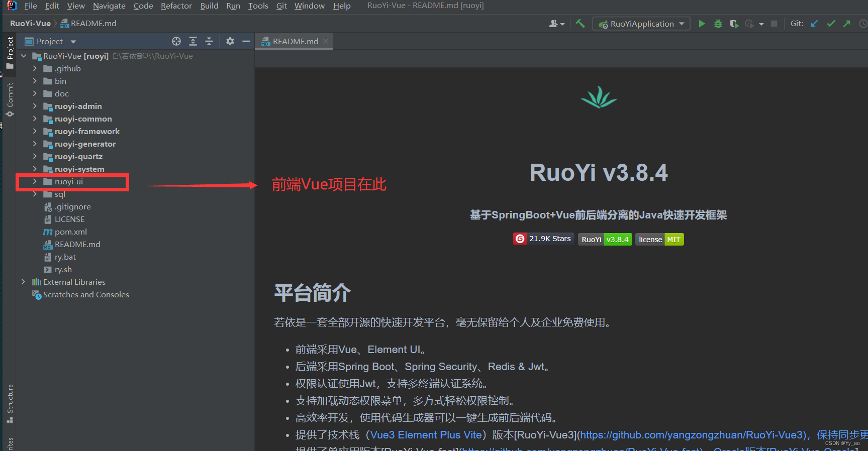Run with coverage shield icon
Image resolution: width=868 pixels, height=451 pixels.
click(734, 24)
